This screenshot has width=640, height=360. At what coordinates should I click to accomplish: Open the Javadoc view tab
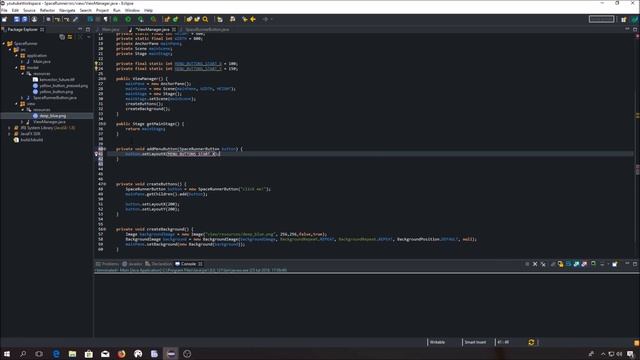(132, 264)
